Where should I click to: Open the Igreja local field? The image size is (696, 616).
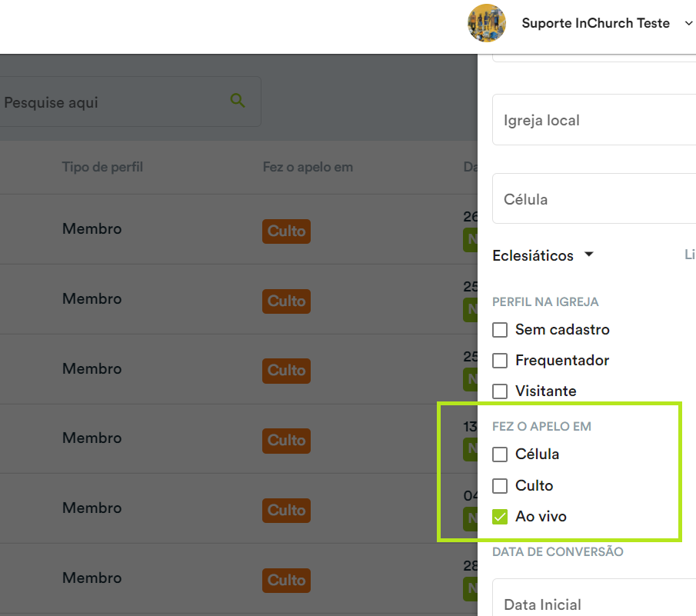tap(594, 120)
